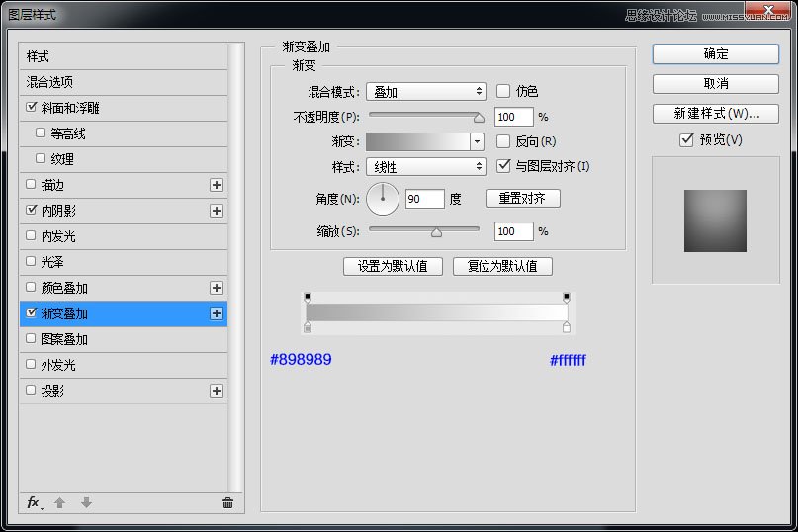Screen dimensions: 798x532
Task: Click the 重置对齐 button
Action: (x=523, y=198)
